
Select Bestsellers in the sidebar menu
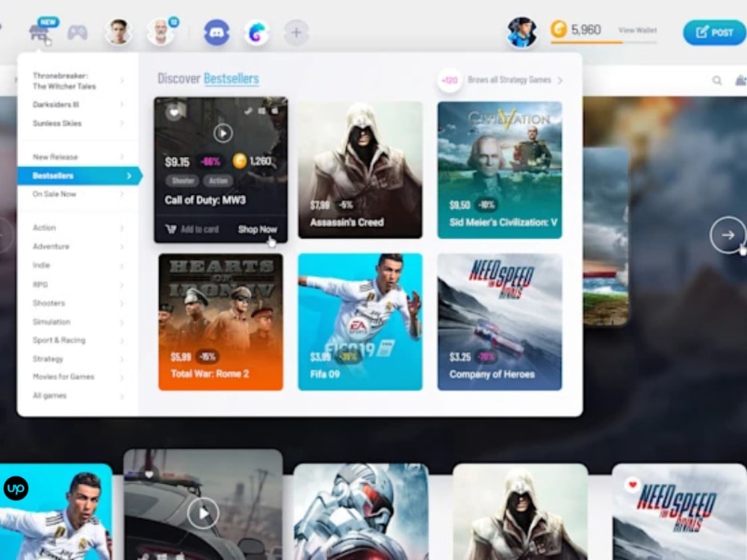tap(80, 175)
